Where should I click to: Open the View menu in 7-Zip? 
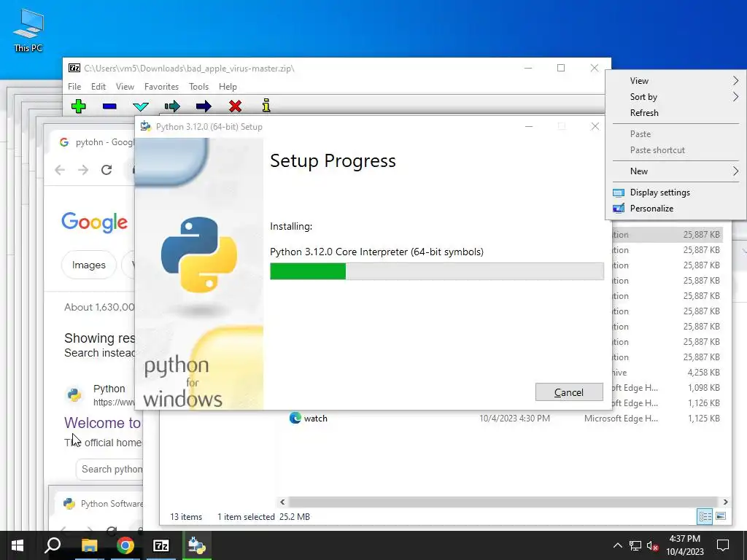tap(125, 87)
